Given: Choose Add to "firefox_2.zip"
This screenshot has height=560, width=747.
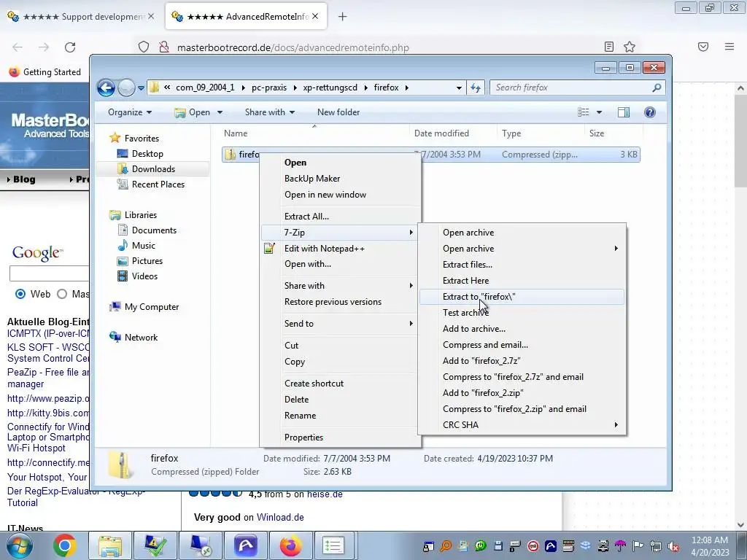Looking at the screenshot, I should click(x=522, y=393).
